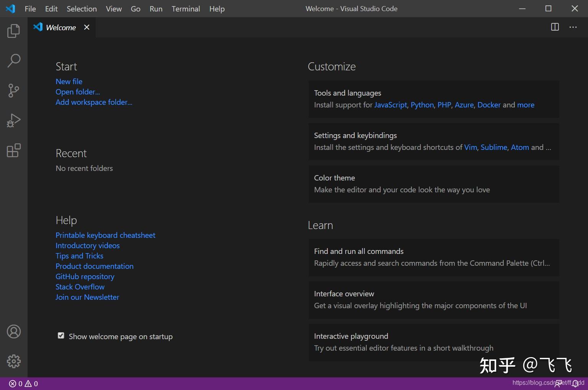Click the New file link
The height and width of the screenshot is (390, 588).
[x=69, y=81]
